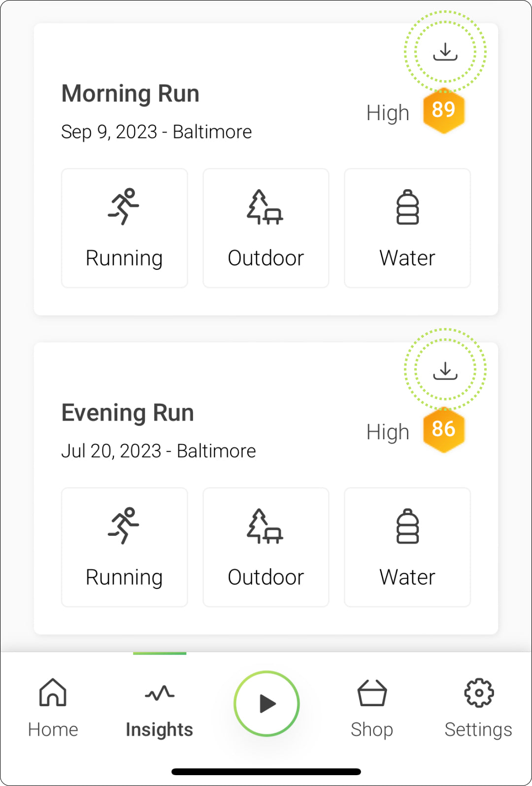Go to the Home tab

53,708
